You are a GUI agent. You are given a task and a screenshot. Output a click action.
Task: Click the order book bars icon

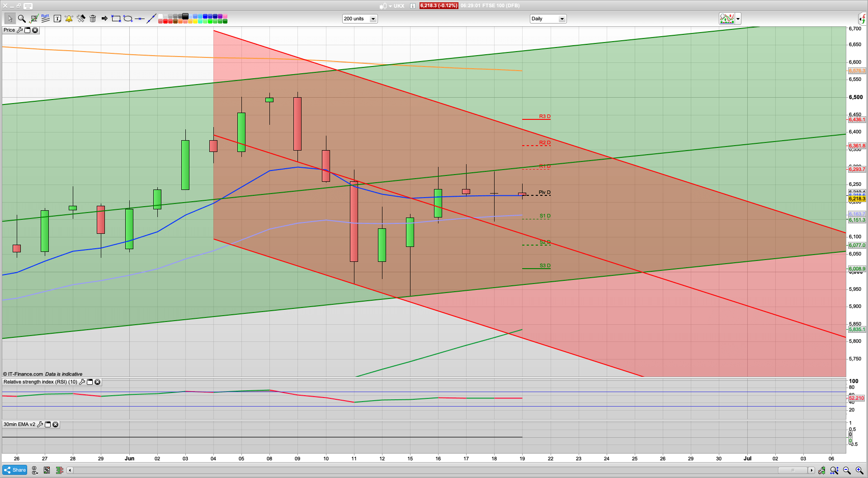59,470
